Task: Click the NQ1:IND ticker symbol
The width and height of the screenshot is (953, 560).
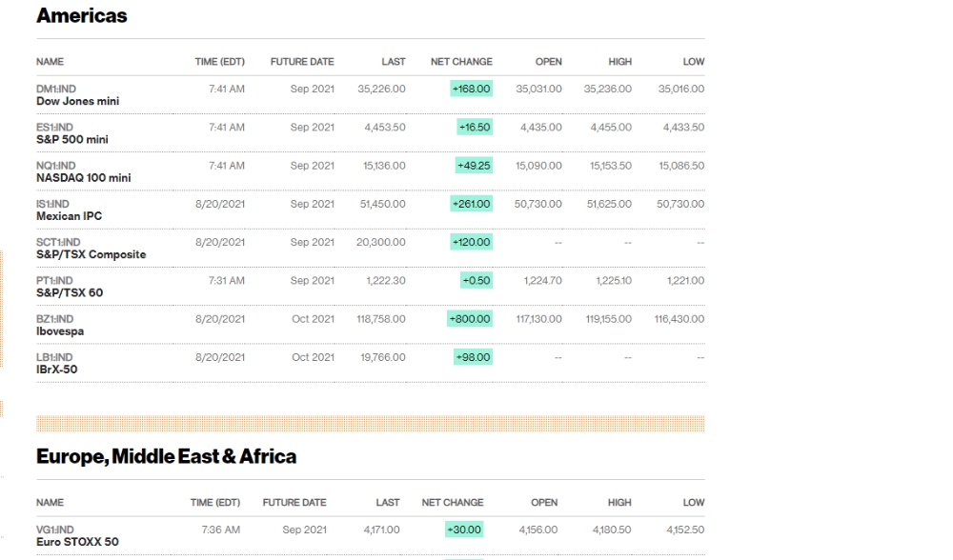Action: 56,165
